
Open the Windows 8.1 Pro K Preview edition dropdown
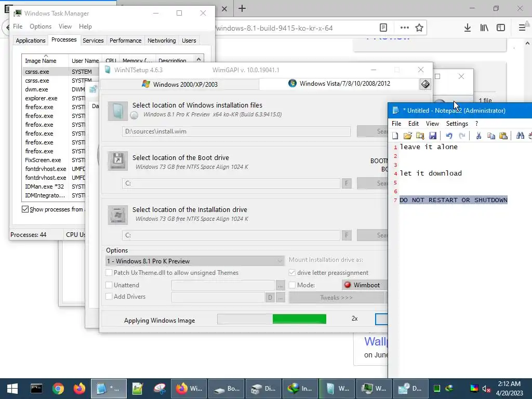pyautogui.click(x=195, y=261)
